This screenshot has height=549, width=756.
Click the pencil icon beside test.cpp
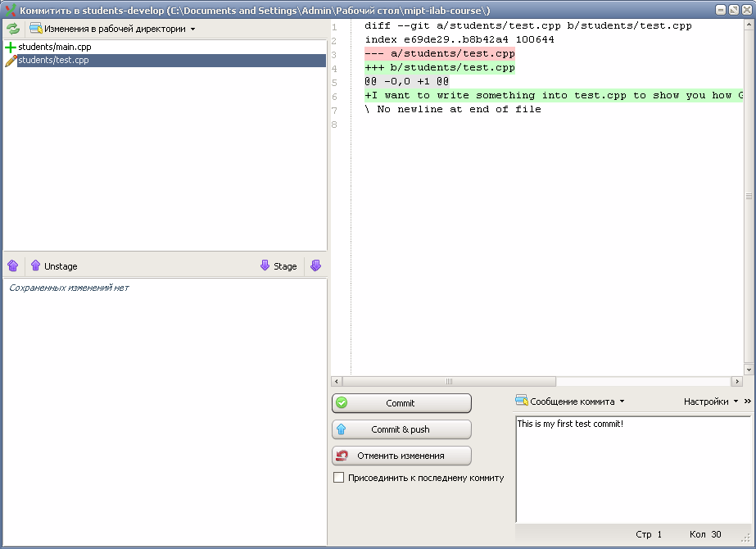[11, 61]
